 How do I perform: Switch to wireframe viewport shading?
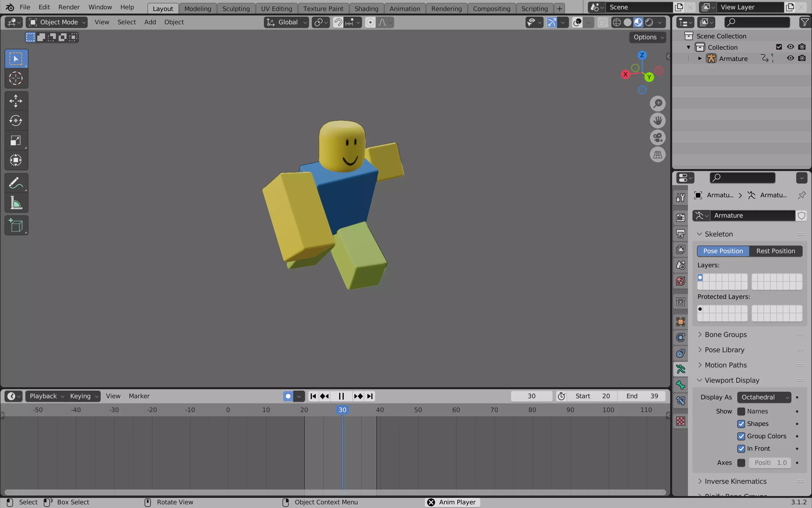[616, 23]
